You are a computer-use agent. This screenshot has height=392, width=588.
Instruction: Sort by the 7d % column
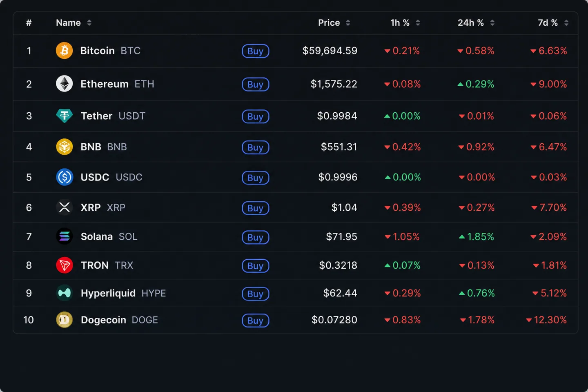pyautogui.click(x=553, y=23)
